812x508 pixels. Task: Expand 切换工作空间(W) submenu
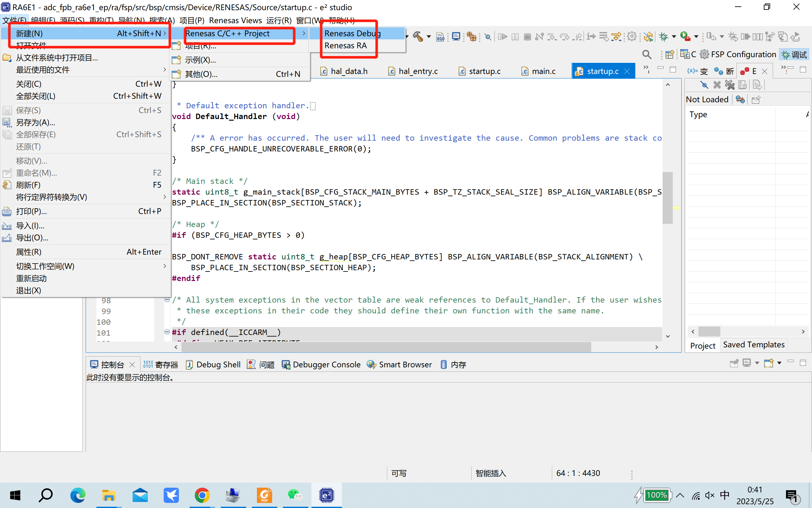point(85,266)
